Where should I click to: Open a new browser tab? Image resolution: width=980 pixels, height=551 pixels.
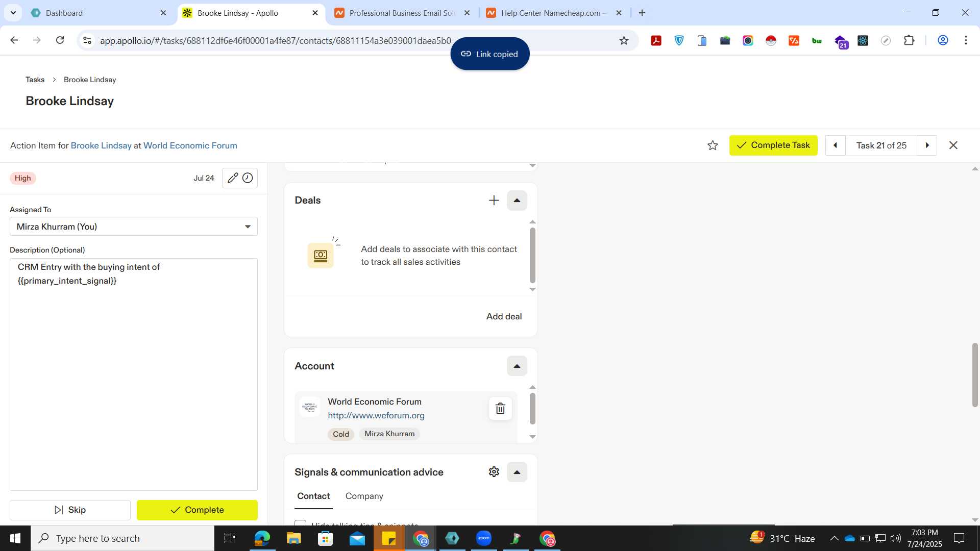(x=642, y=13)
